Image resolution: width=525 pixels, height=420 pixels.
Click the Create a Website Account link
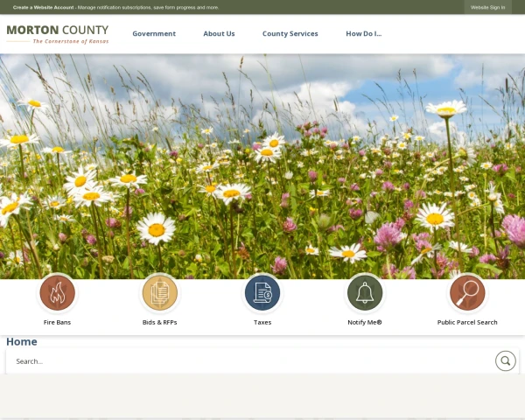(43, 7)
